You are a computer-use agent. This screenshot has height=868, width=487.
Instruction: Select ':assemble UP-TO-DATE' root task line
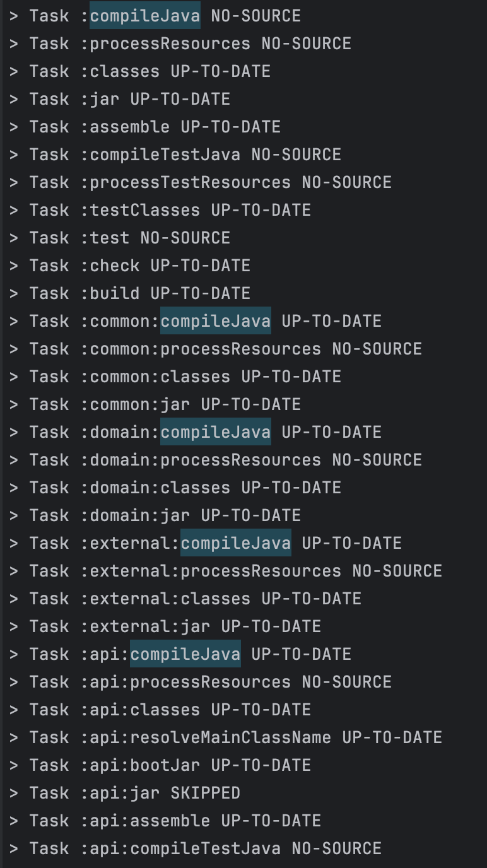[145, 127]
